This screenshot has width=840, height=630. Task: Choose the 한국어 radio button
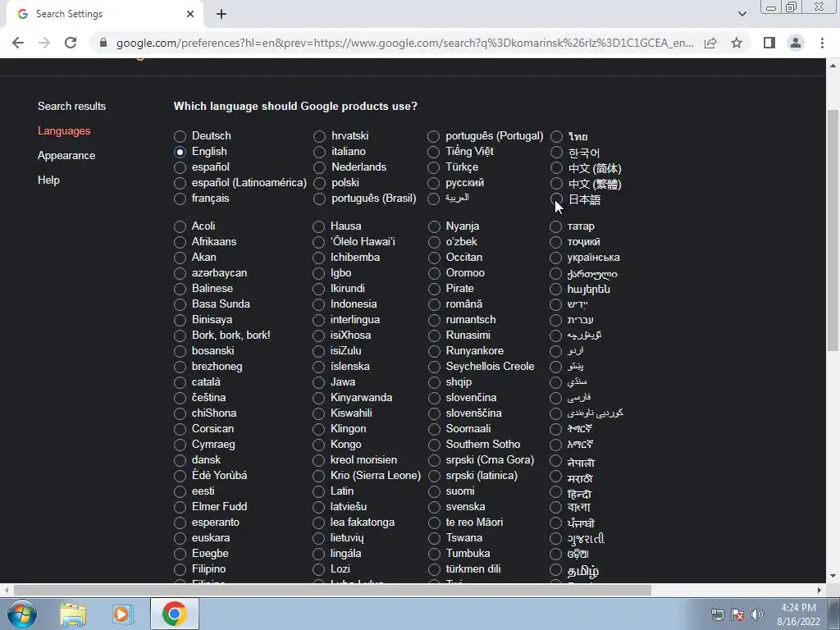point(557,153)
